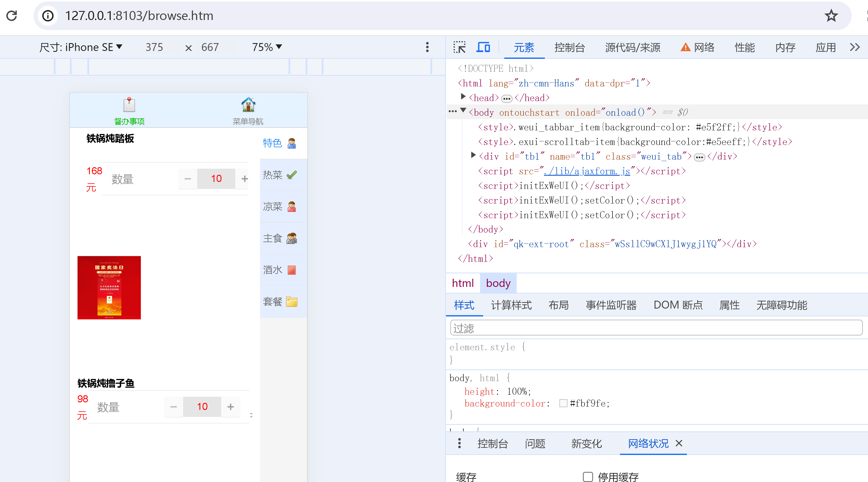
Task: Open the 75% zoom dropdown
Action: click(267, 47)
